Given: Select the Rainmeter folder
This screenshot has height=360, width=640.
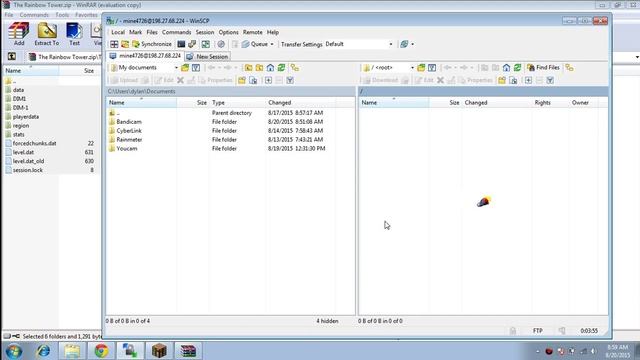Looking at the screenshot, I should [129, 140].
